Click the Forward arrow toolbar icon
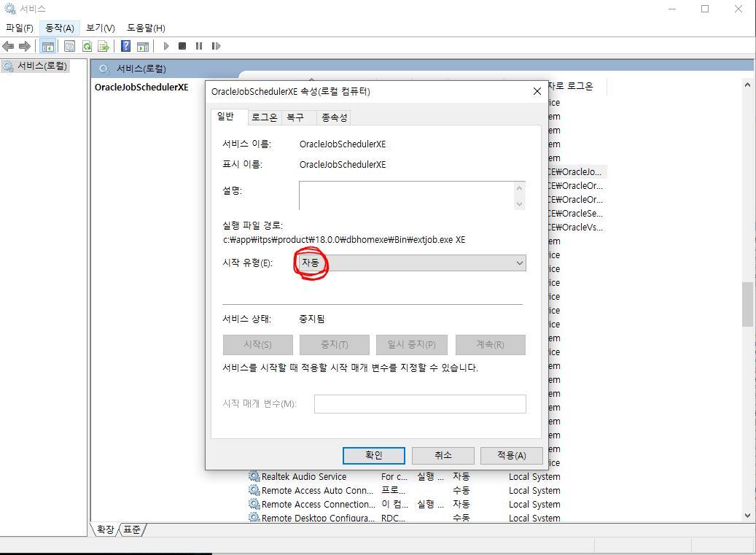This screenshot has width=756, height=555. tap(25, 46)
